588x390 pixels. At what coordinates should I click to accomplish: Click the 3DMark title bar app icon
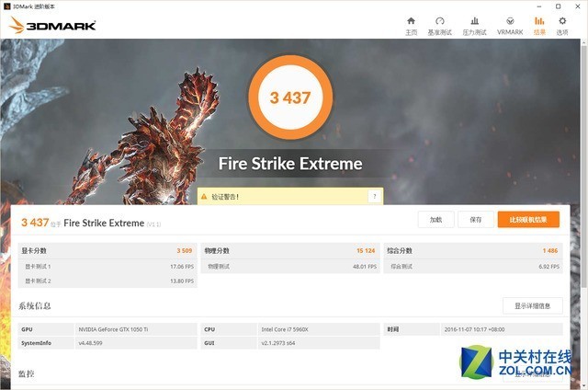pos(6,6)
